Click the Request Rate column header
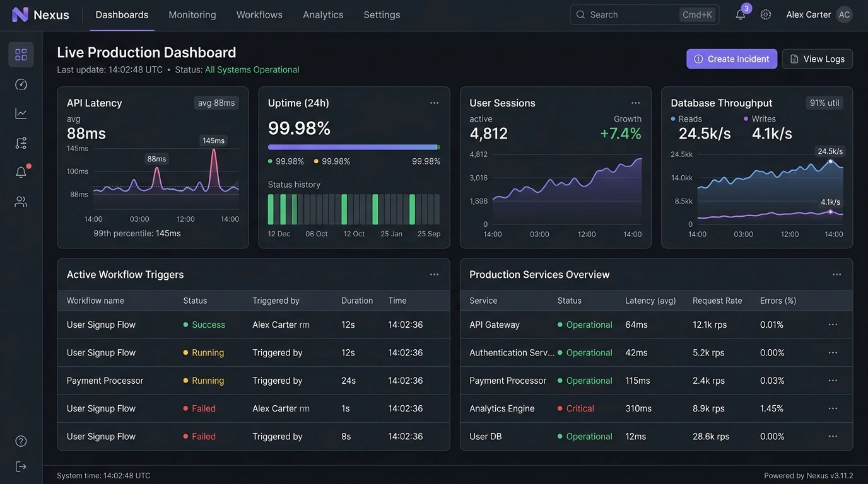Viewport: 868px width, 484px height. click(717, 301)
